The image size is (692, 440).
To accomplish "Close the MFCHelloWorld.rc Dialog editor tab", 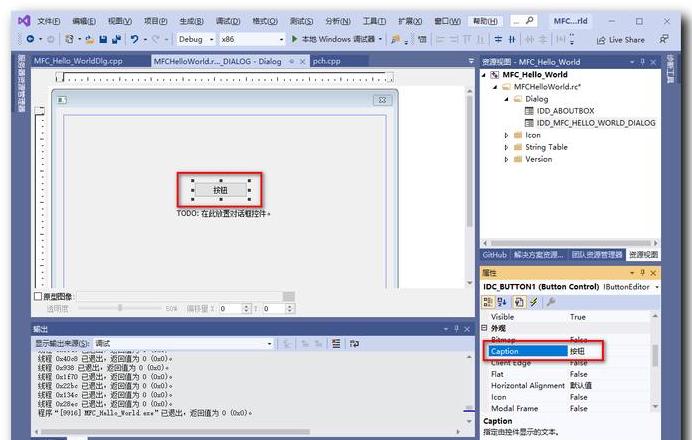I will 302,62.
